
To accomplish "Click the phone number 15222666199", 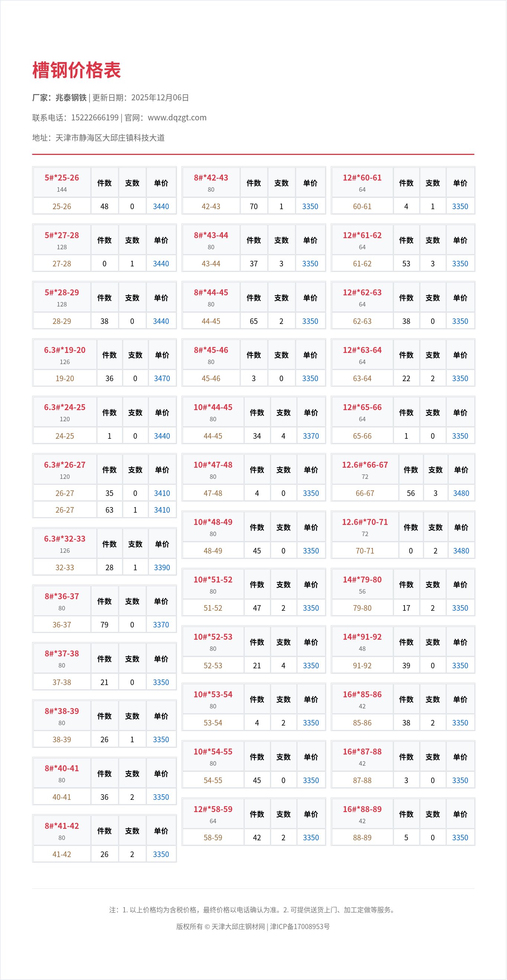I will (95, 117).
